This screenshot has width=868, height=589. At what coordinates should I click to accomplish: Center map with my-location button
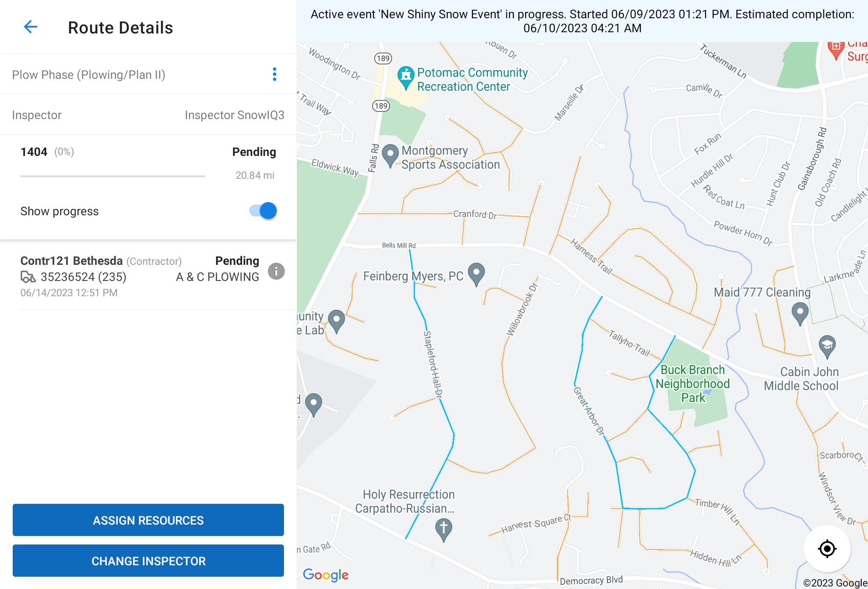pyautogui.click(x=827, y=549)
